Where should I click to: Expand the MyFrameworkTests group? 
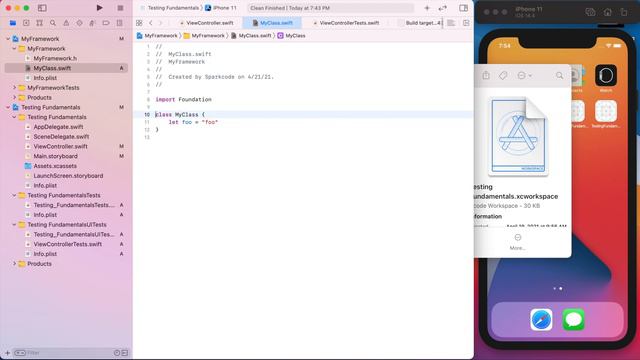pyautogui.click(x=14, y=88)
